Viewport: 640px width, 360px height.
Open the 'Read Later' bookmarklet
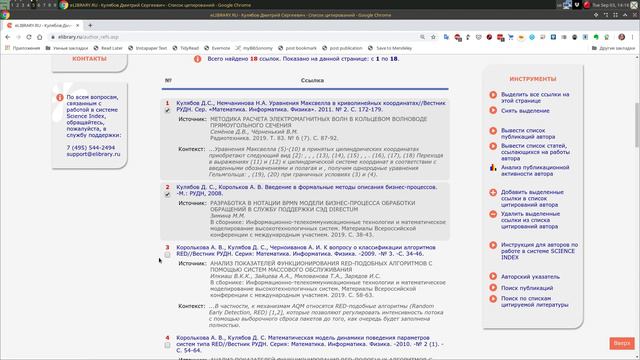pyautogui.click(x=108, y=48)
